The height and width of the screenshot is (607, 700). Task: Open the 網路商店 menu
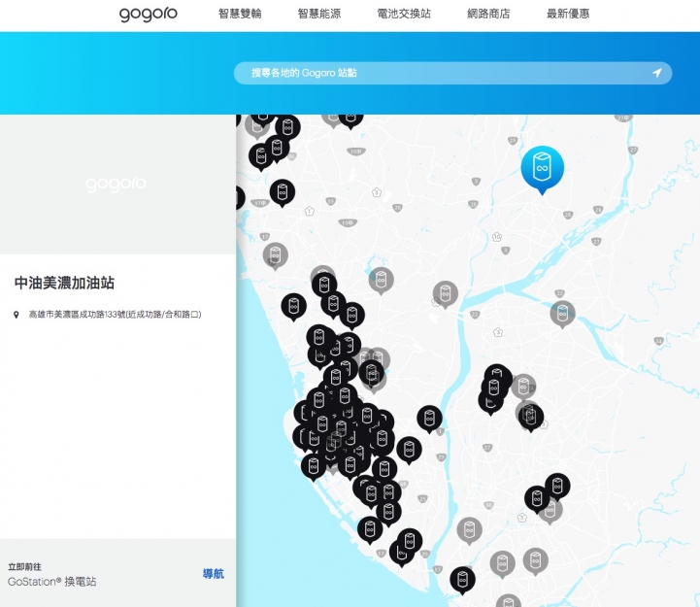click(488, 14)
